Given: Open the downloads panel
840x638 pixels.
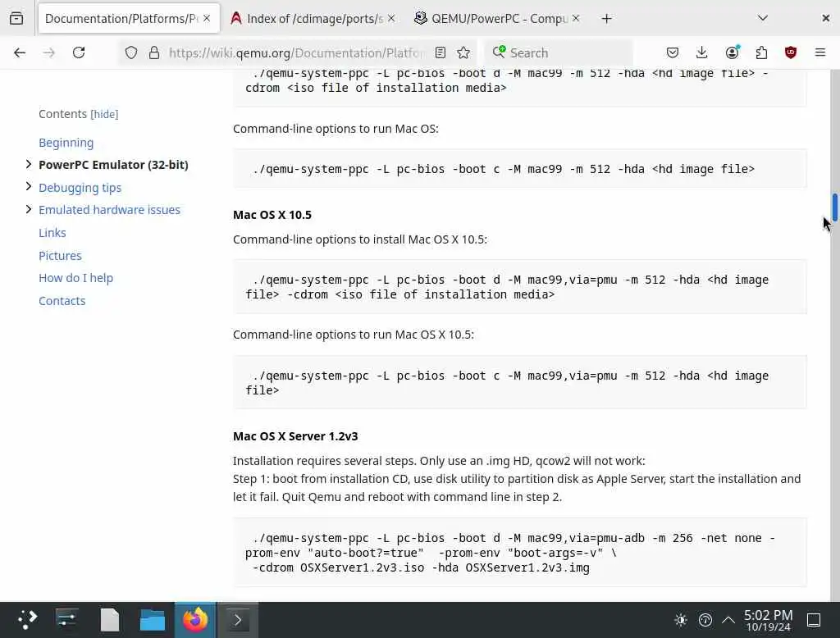Looking at the screenshot, I should pyautogui.click(x=702, y=52).
